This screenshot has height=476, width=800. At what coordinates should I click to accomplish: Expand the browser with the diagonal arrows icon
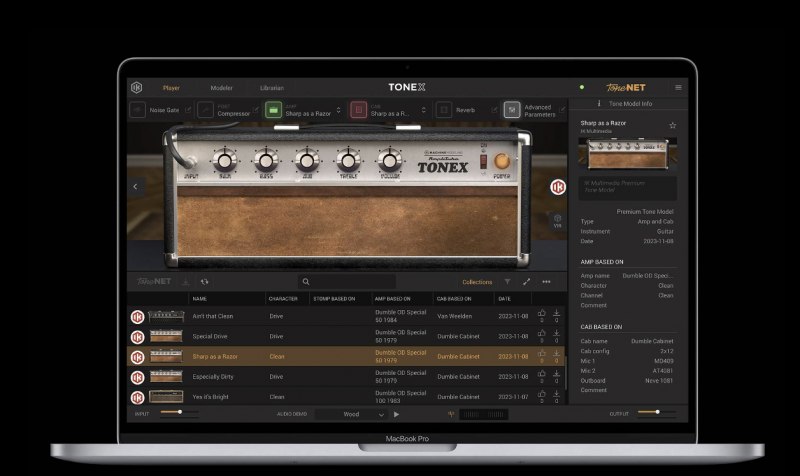[527, 282]
